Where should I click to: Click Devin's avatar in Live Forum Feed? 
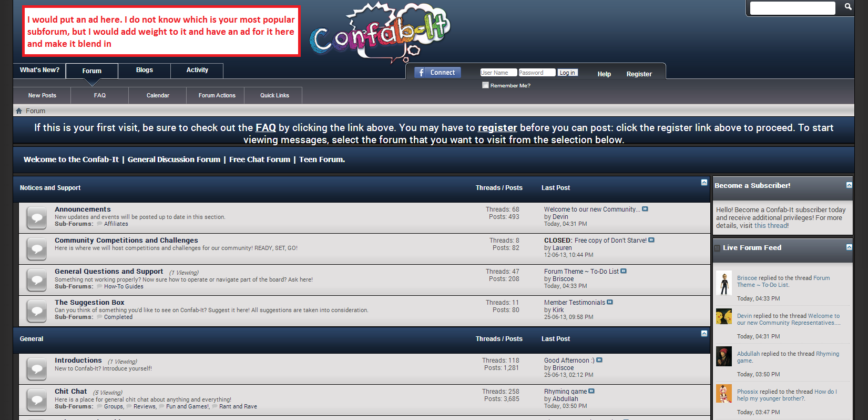click(724, 316)
